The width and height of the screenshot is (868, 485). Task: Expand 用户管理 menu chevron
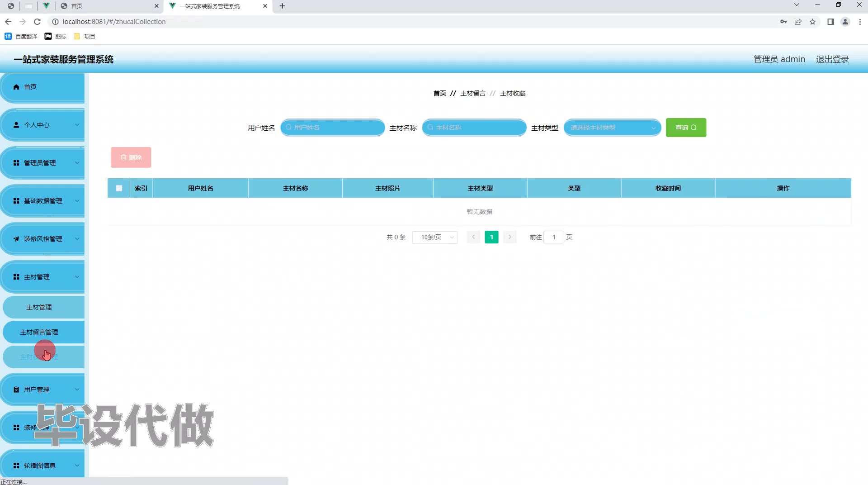pyautogui.click(x=77, y=390)
